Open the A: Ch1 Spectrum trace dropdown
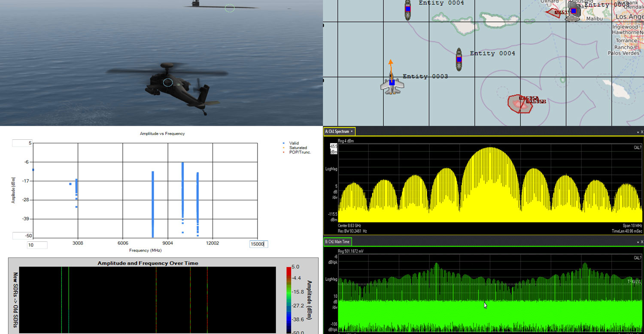The height and width of the screenshot is (334, 644). pyautogui.click(x=352, y=132)
